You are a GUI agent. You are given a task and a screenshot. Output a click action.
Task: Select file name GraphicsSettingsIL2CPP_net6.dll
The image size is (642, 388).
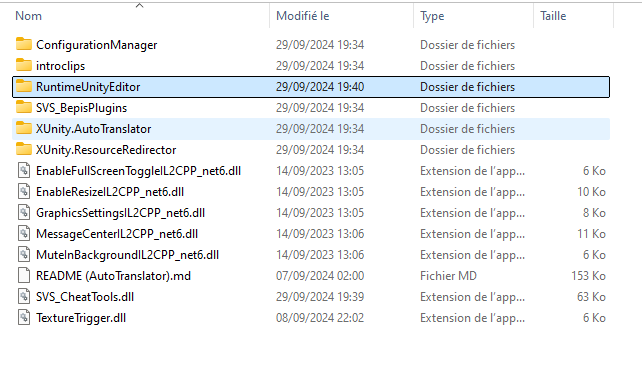120,213
